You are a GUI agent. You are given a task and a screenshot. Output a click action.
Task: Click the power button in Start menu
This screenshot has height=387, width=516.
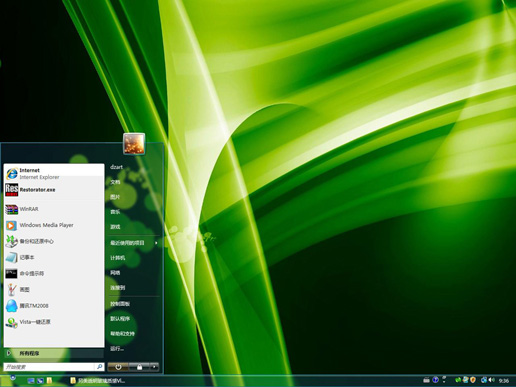point(118,367)
